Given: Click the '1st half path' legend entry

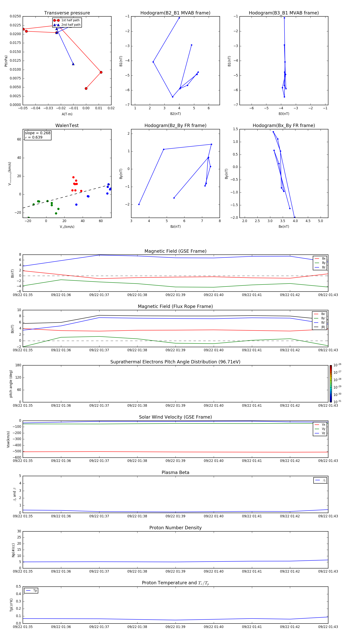Looking at the screenshot, I should pyautogui.click(x=67, y=20).
